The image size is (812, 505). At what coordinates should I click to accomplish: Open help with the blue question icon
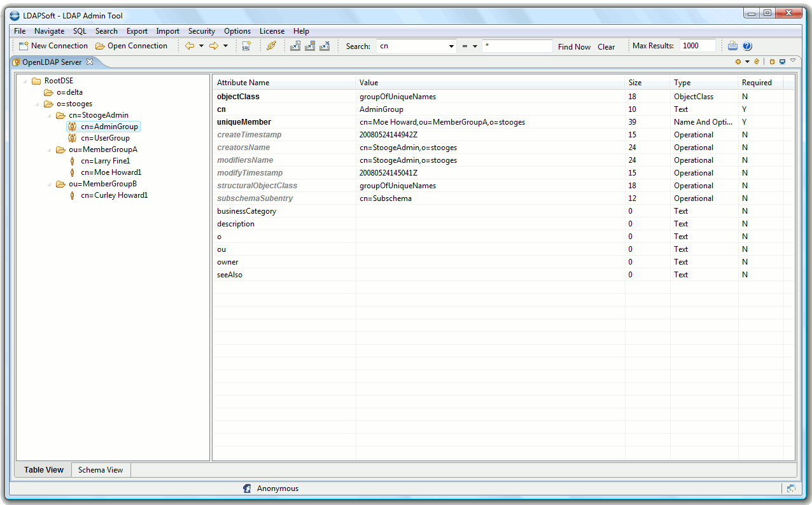(x=747, y=46)
